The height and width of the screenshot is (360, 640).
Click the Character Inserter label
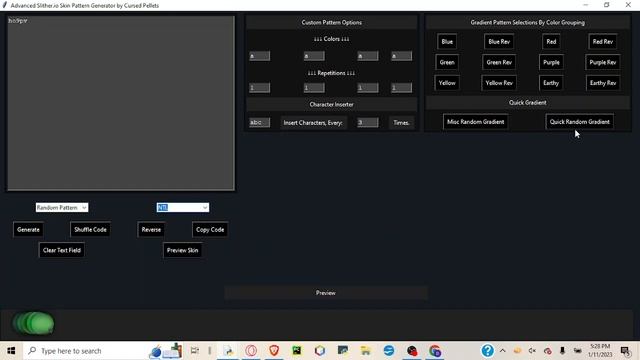tap(331, 104)
